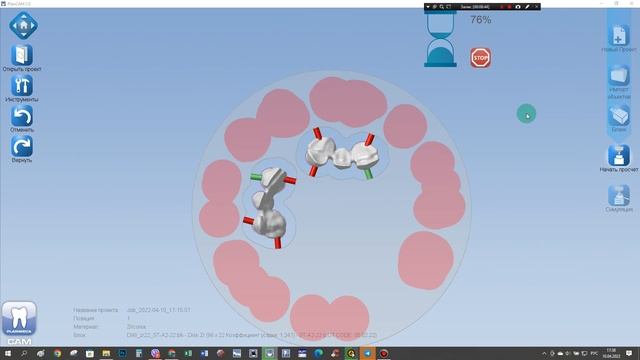Open Windows taskbar search
Viewport: 640px width, 360px height.
point(24,353)
